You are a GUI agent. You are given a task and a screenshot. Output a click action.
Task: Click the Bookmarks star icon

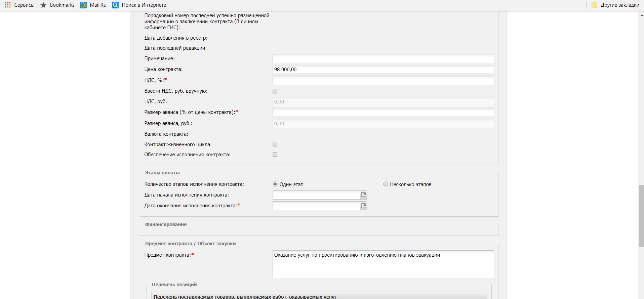click(x=43, y=5)
